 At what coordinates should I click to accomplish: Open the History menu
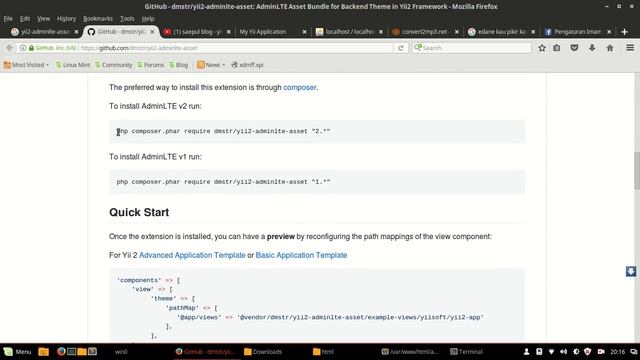(x=66, y=19)
